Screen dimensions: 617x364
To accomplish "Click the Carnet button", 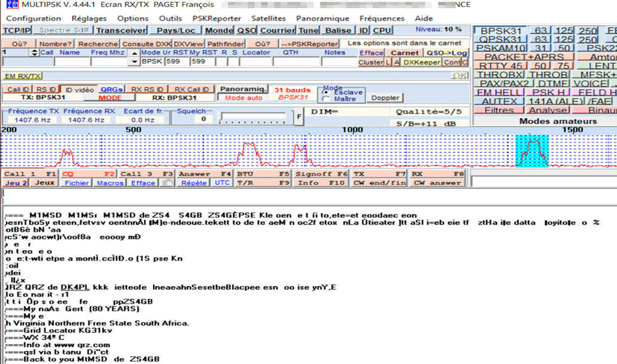I will (404, 53).
